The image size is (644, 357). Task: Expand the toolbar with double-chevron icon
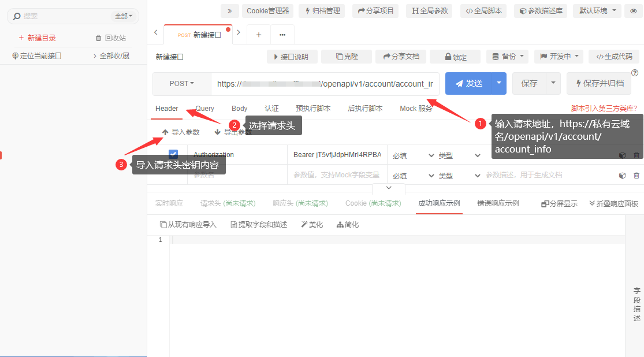tap(229, 10)
